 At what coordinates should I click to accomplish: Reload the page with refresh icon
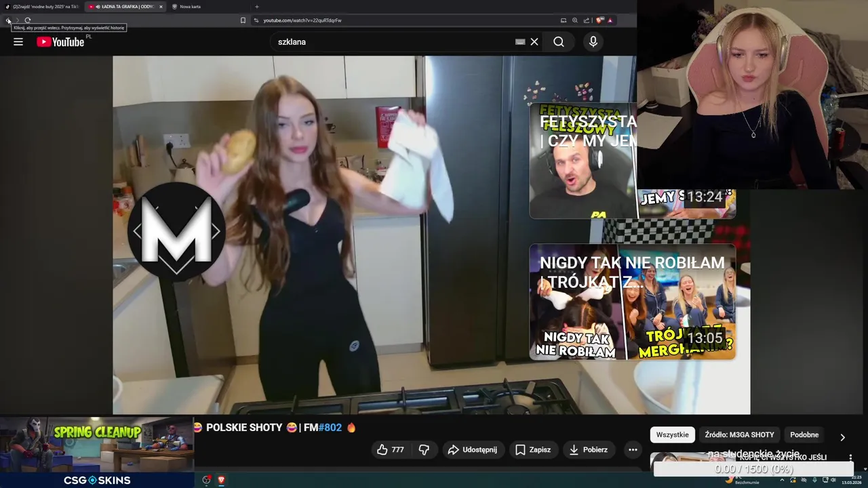(x=28, y=20)
